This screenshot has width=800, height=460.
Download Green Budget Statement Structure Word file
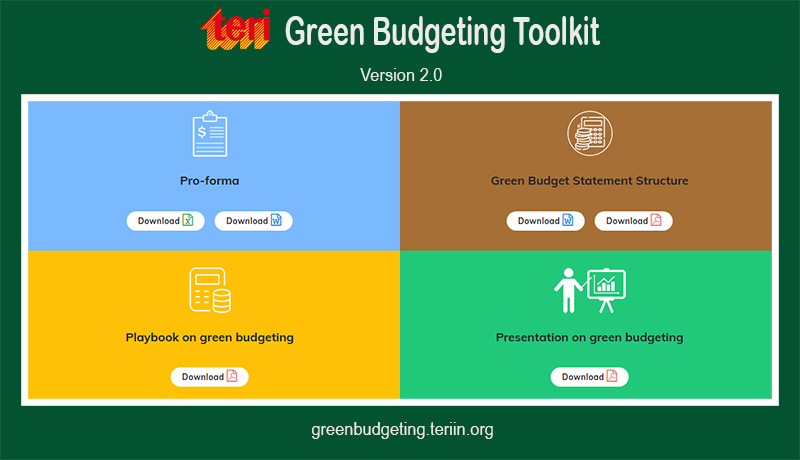click(x=545, y=221)
